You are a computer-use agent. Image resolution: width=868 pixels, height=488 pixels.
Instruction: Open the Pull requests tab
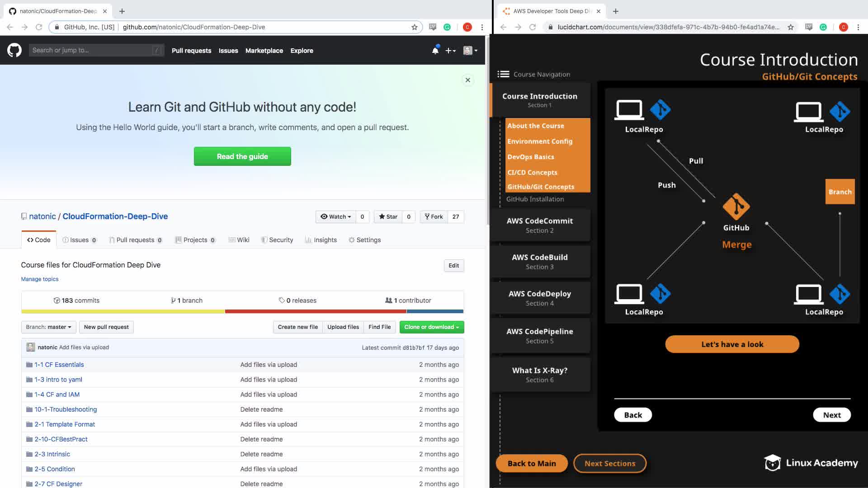click(x=135, y=240)
